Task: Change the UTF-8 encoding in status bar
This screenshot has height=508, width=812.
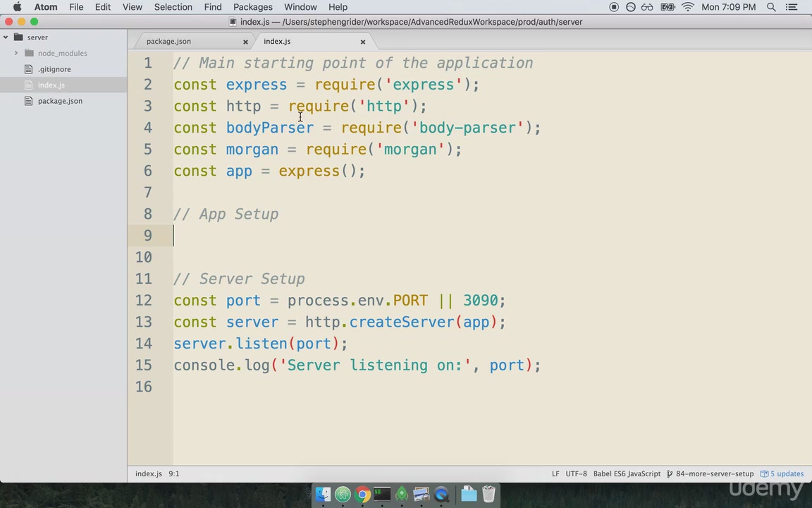Action: 576,473
